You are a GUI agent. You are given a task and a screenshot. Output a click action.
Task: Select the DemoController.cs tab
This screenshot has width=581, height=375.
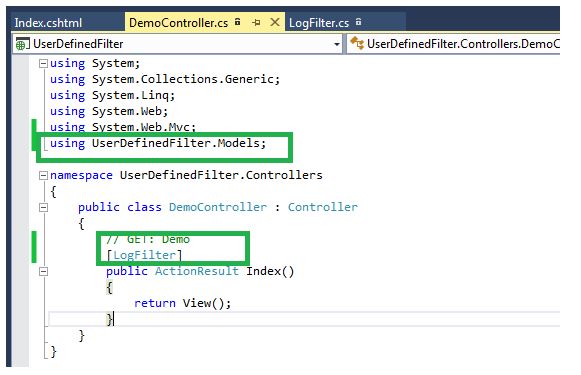[178, 23]
